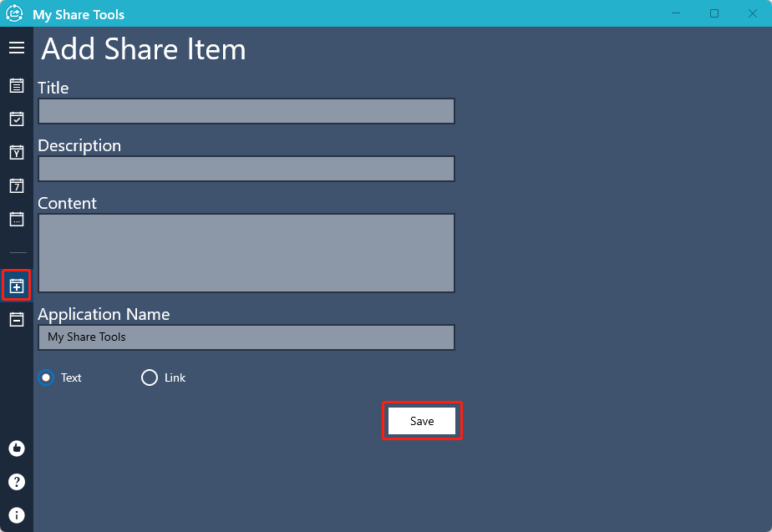Open the calendar icon marked Y
The height and width of the screenshot is (532, 772).
point(16,152)
